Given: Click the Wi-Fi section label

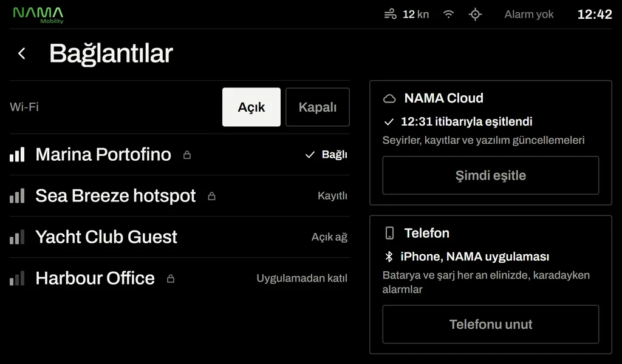Looking at the screenshot, I should click(x=24, y=107).
